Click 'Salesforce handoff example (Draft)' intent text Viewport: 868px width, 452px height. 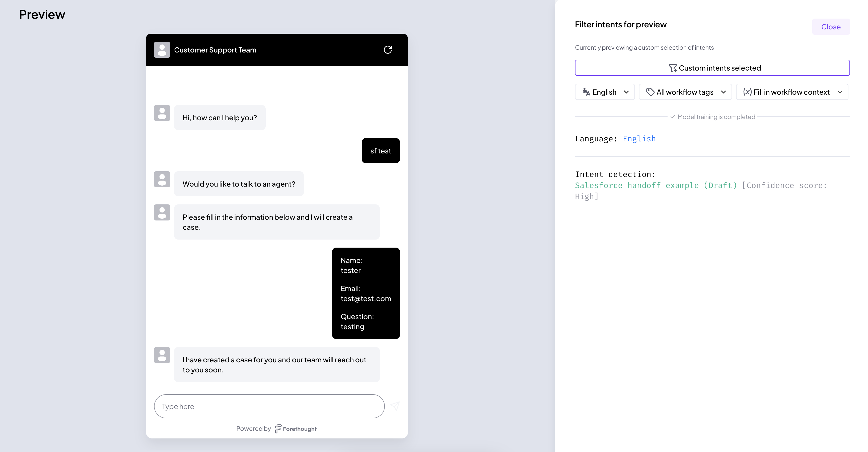pyautogui.click(x=656, y=185)
